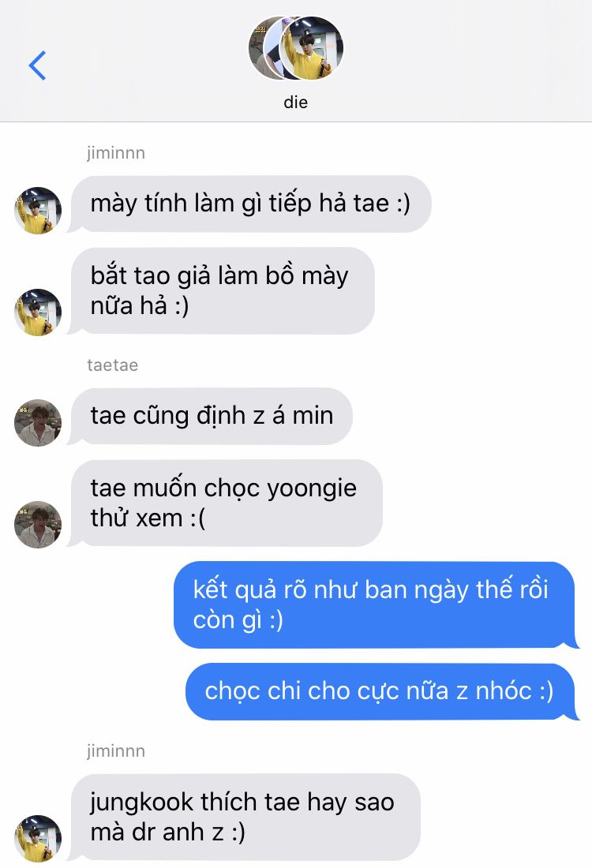The height and width of the screenshot is (868, 592).
Task: Open the group avatar at the top
Action: coord(296,48)
